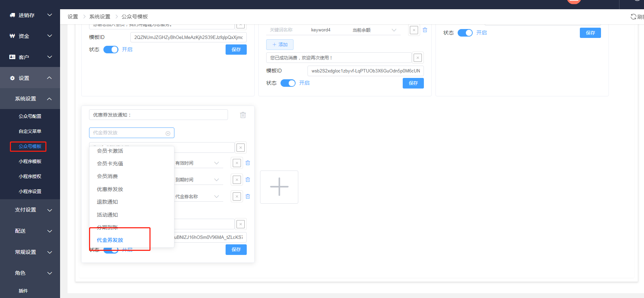644x298 pixels.
Task: Save the 代金券发放 template
Action: (236, 249)
